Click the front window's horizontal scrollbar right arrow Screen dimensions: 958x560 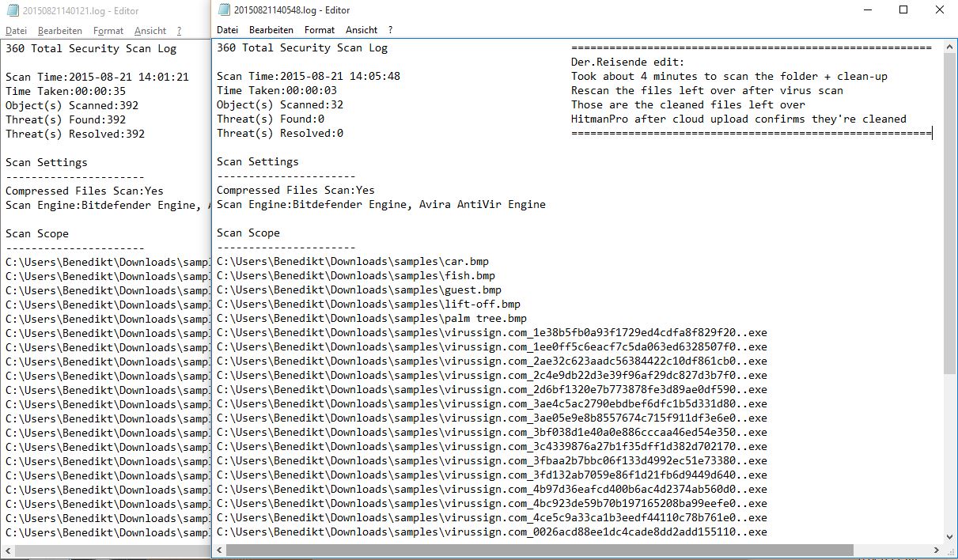click(936, 550)
